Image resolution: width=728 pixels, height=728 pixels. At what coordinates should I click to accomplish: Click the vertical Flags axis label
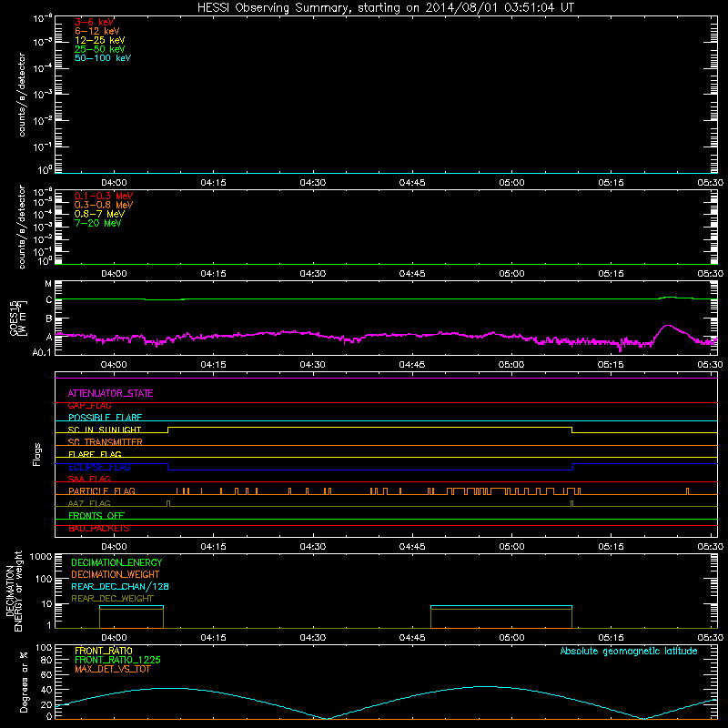point(37,454)
